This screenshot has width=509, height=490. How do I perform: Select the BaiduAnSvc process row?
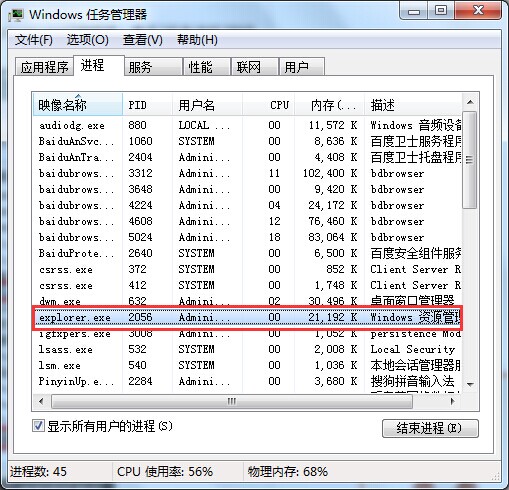248,141
